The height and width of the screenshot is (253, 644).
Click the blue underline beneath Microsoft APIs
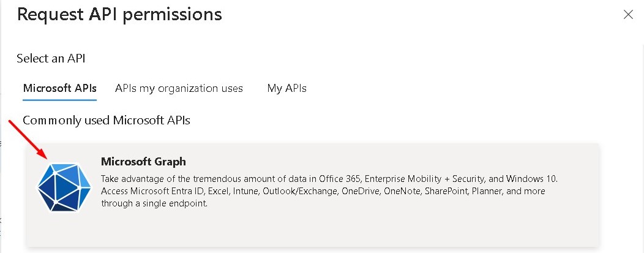(59, 100)
